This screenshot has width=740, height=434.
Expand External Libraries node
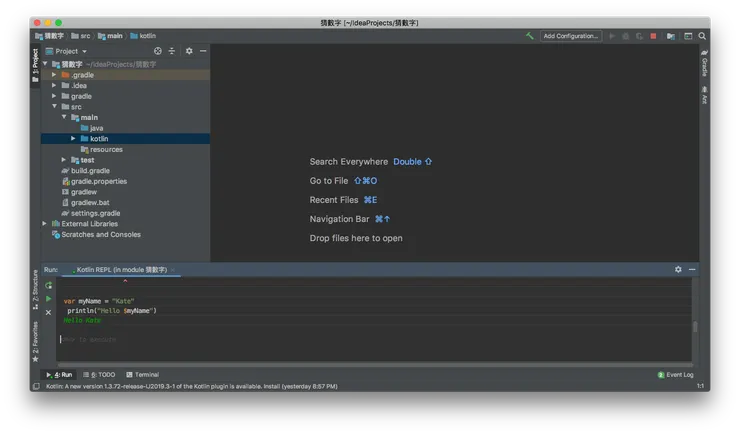tap(44, 224)
